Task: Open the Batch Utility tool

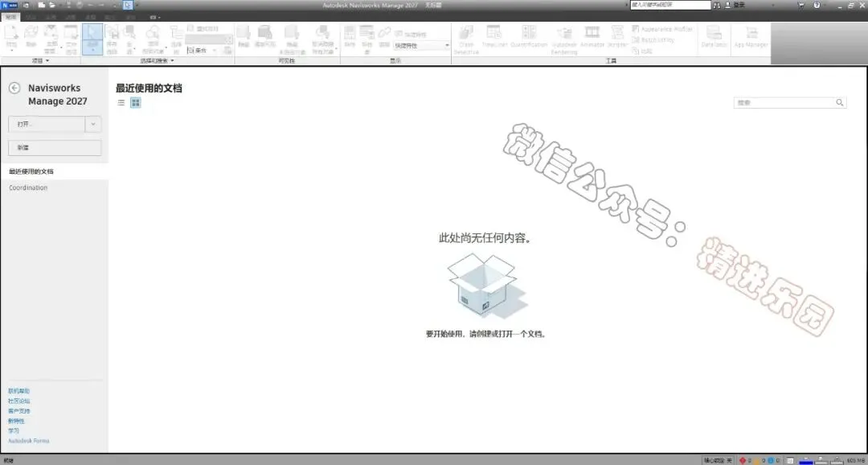Action: tap(653, 40)
